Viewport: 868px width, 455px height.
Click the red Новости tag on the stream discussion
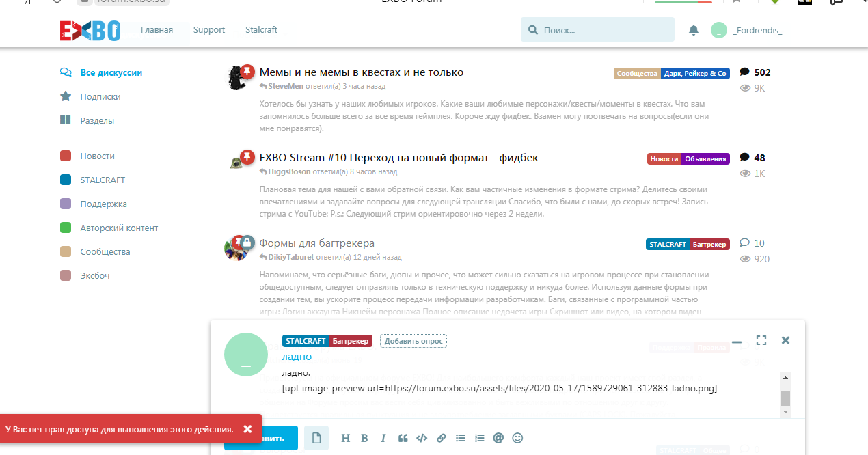664,158
